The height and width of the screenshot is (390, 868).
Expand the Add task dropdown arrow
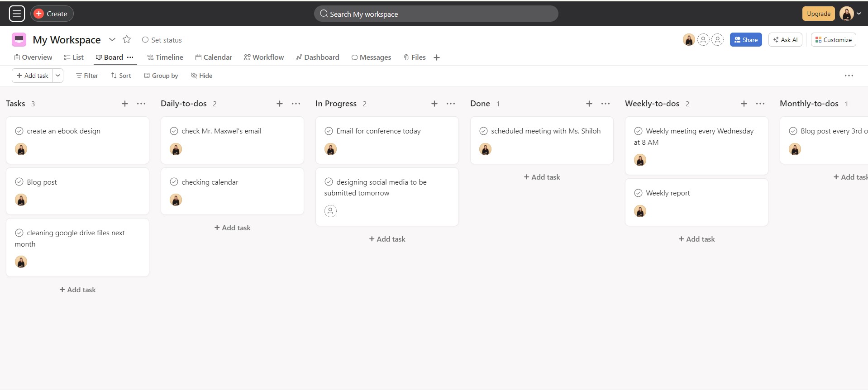(x=58, y=76)
